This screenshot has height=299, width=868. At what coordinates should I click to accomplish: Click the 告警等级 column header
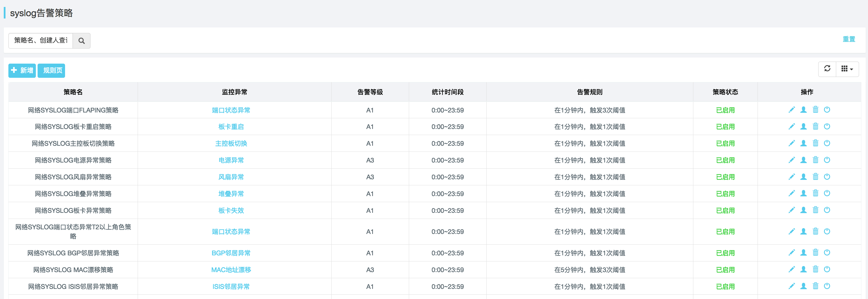pyautogui.click(x=370, y=92)
